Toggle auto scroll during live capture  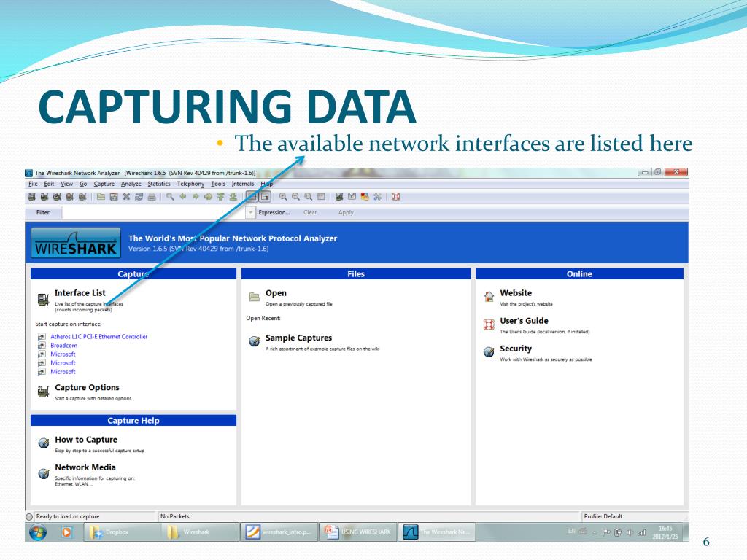point(265,197)
